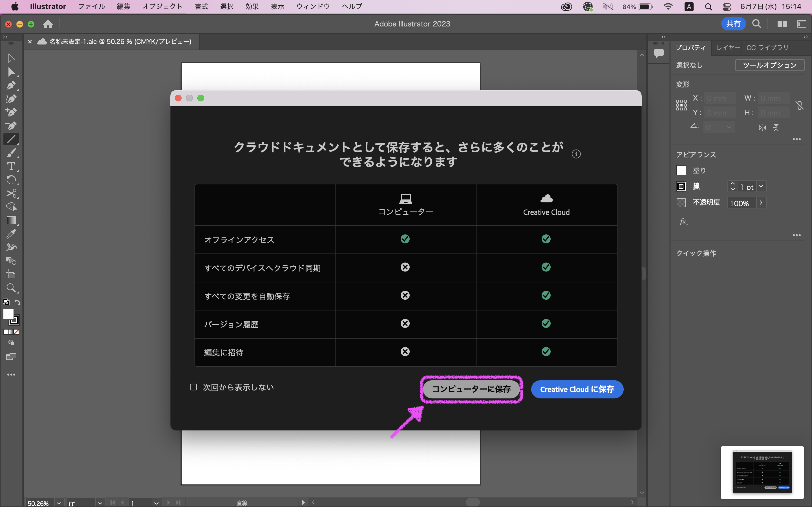This screenshot has height=507, width=812.
Task: Switch to the レイヤー tab
Action: (x=727, y=48)
